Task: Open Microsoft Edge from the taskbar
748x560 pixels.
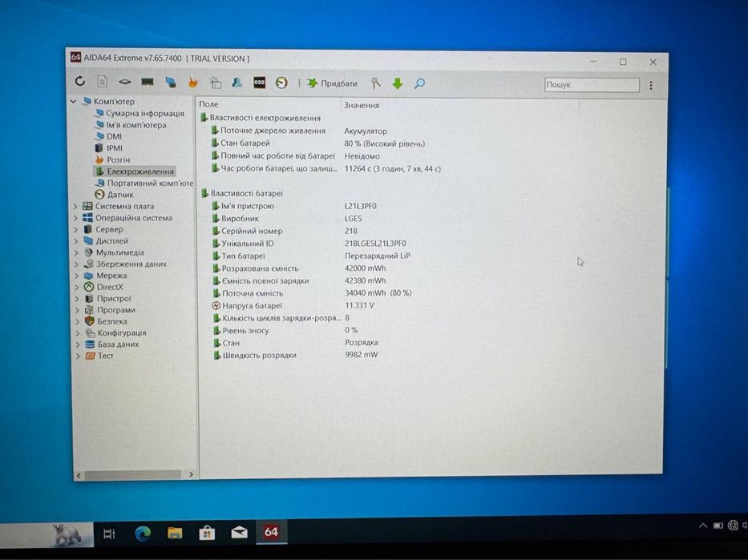Action: tap(143, 533)
